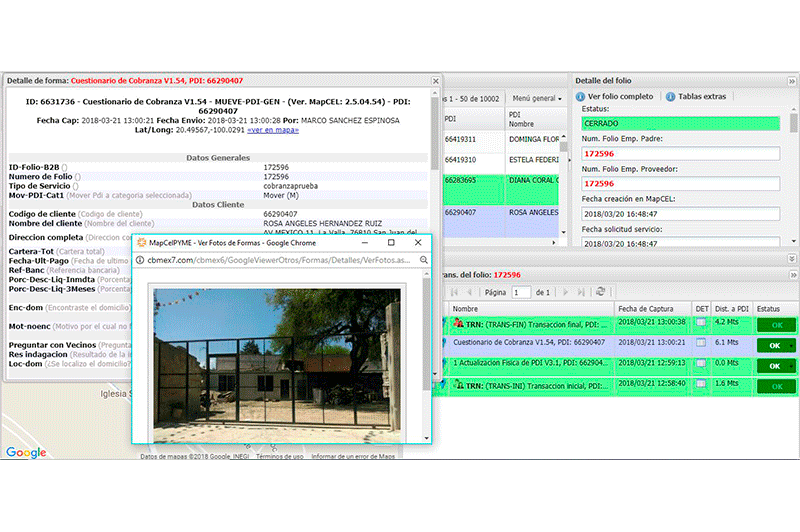Open OK dropdown for Actualizacion Fisica row
This screenshot has width=800, height=532.
790,367
